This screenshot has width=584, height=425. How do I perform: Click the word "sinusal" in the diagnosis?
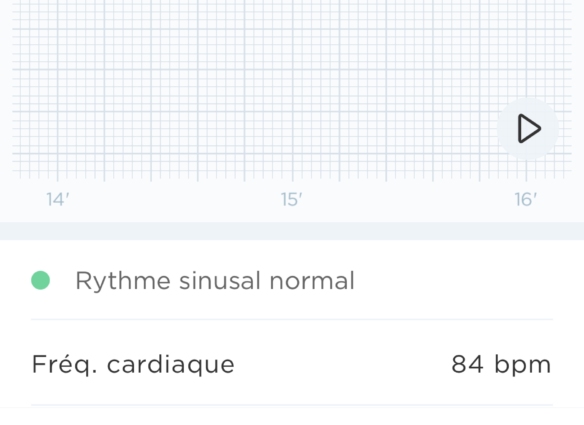[x=220, y=280]
